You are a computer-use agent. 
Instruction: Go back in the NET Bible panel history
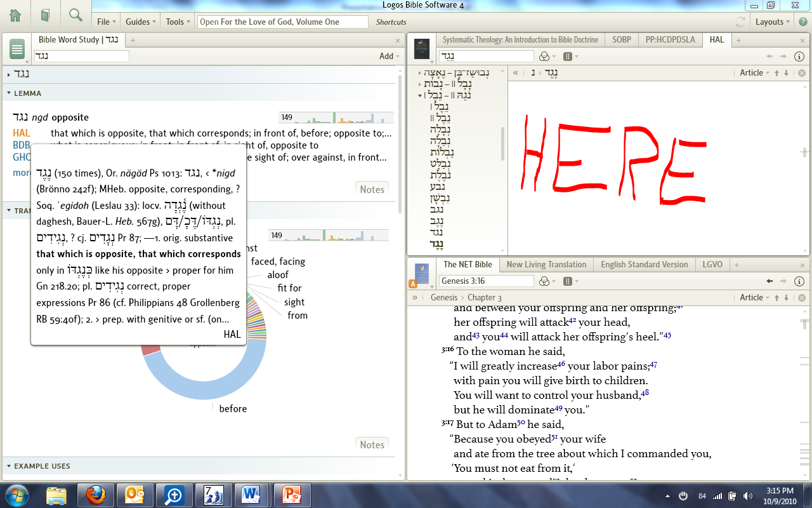tap(770, 281)
